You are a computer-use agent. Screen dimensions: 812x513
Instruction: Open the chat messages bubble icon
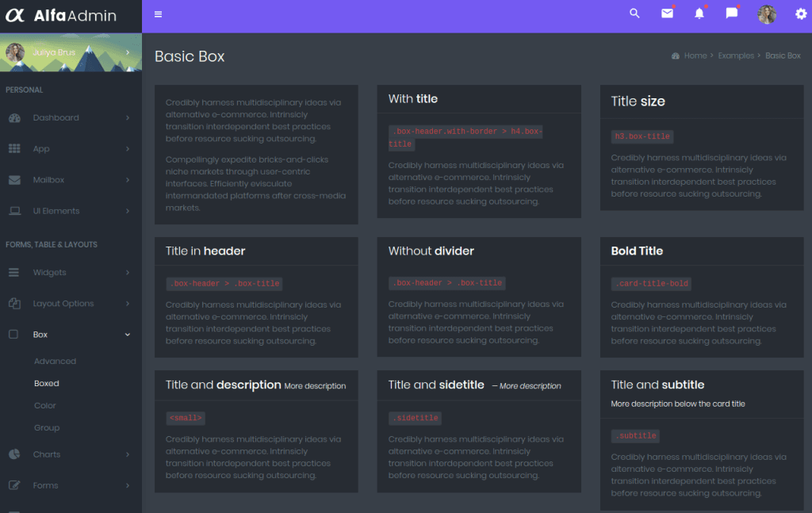point(731,13)
